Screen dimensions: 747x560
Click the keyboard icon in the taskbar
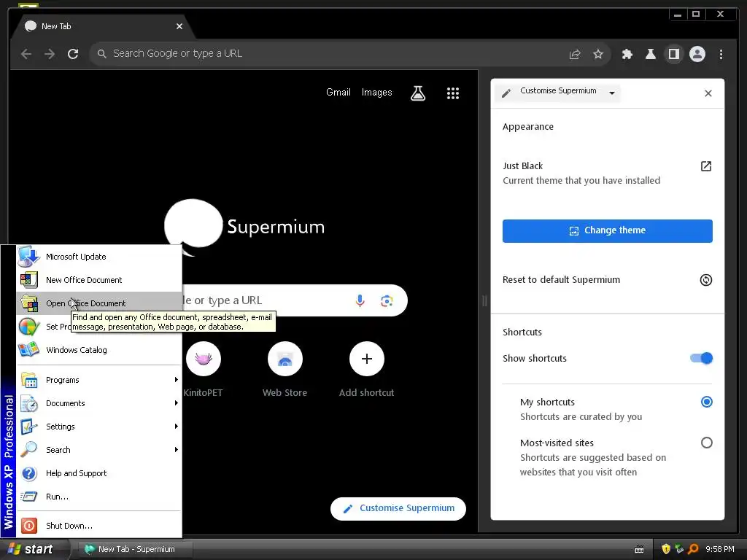pyautogui.click(x=639, y=550)
